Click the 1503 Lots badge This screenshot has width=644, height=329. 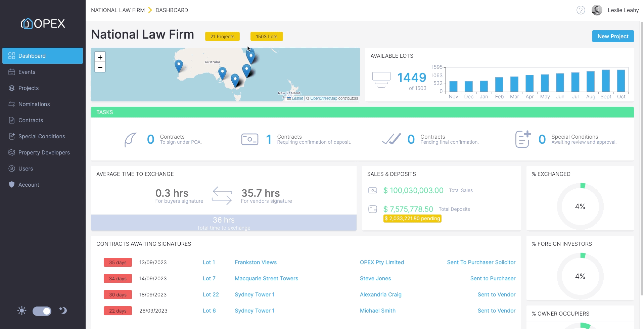coord(267,37)
